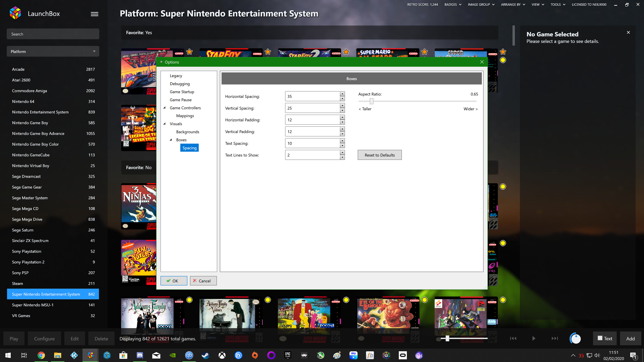Open the Windows Start menu
The height and width of the screenshot is (362, 644).
click(x=8, y=355)
